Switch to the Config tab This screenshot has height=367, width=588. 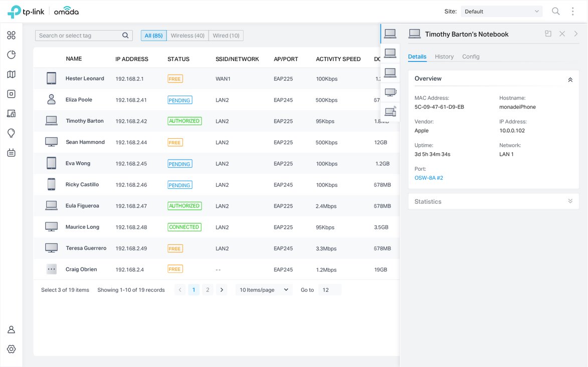pos(471,57)
